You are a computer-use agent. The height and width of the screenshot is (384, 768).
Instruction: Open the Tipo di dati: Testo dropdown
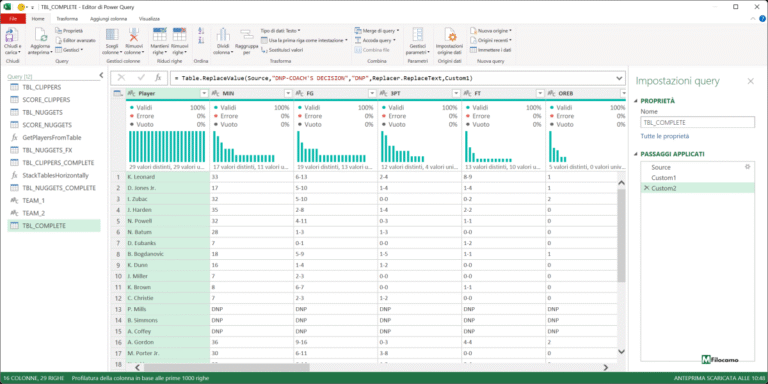coord(280,31)
